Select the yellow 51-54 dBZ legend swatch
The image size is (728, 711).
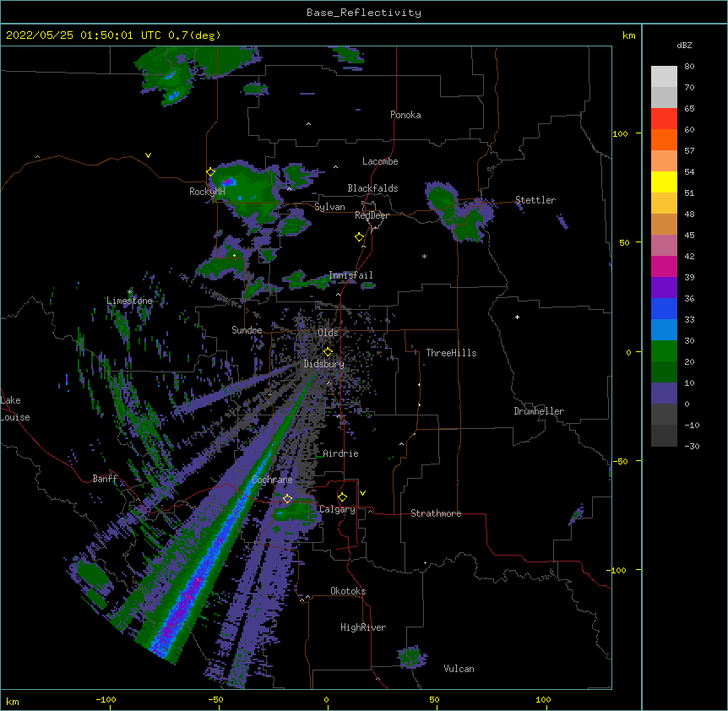point(664,182)
